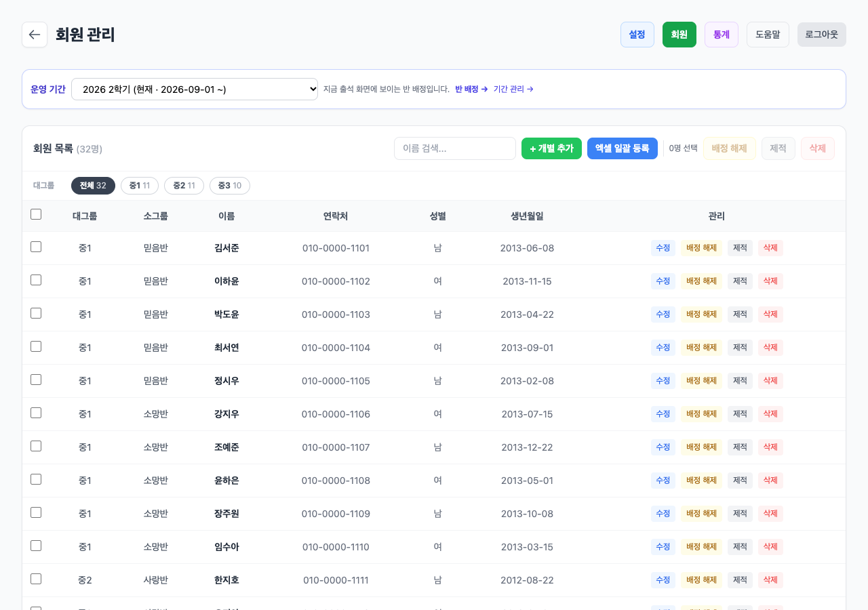The height and width of the screenshot is (610, 868).
Task: Focus the 이름 검색 field
Action: pos(455,148)
